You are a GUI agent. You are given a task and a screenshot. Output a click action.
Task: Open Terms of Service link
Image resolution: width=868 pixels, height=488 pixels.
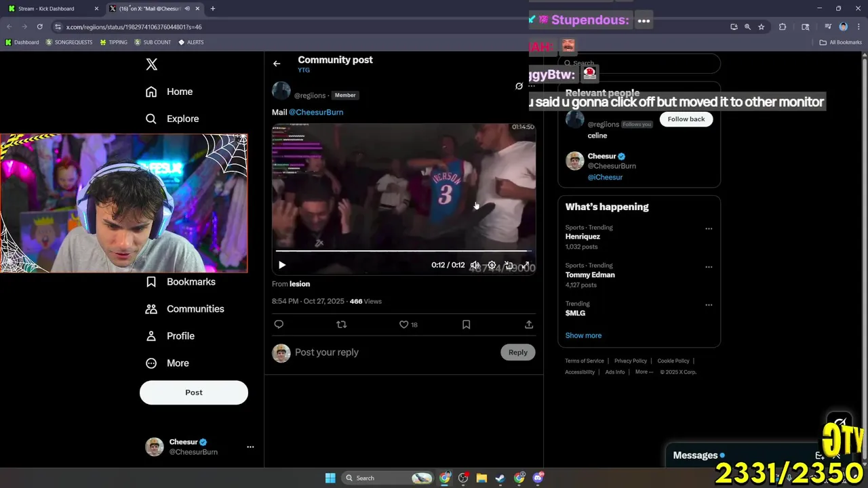(x=584, y=361)
